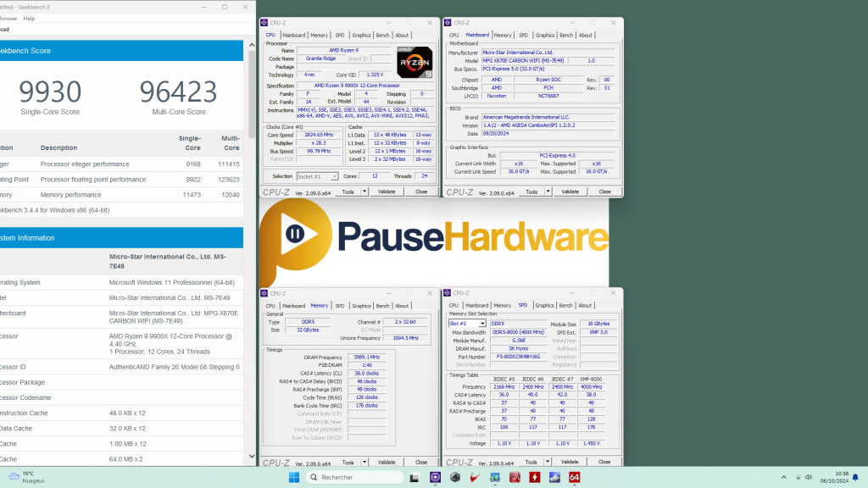Open the Windows Start menu
The image size is (868, 488).
point(292,477)
